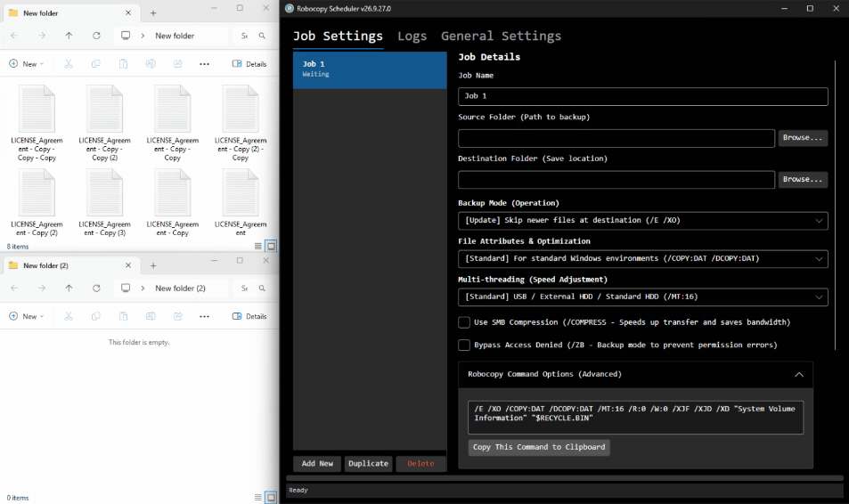This screenshot has width=849, height=504.
Task: Toggle Details pane in New folder window
Action: coord(249,64)
